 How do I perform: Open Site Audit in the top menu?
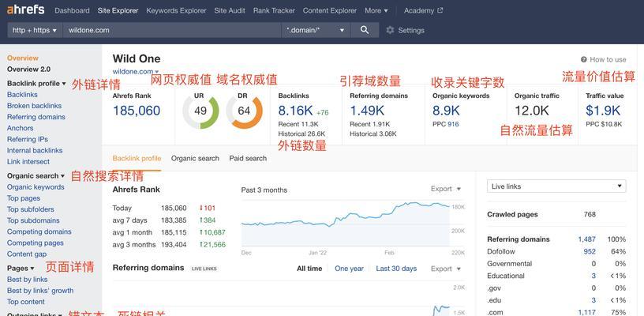(230, 11)
